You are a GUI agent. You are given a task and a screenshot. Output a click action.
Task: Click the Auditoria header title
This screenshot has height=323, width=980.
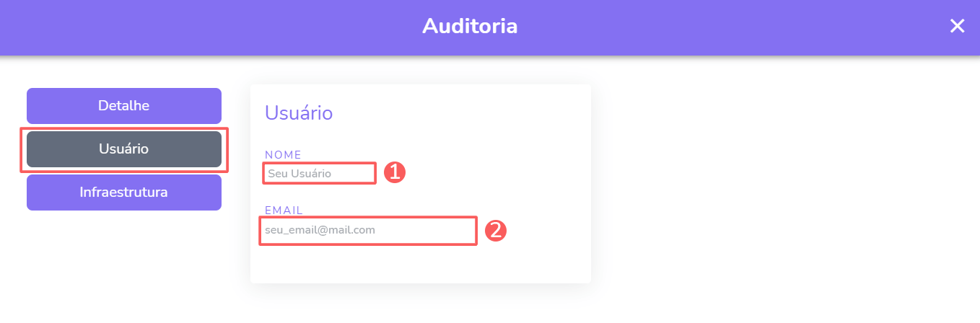470,27
